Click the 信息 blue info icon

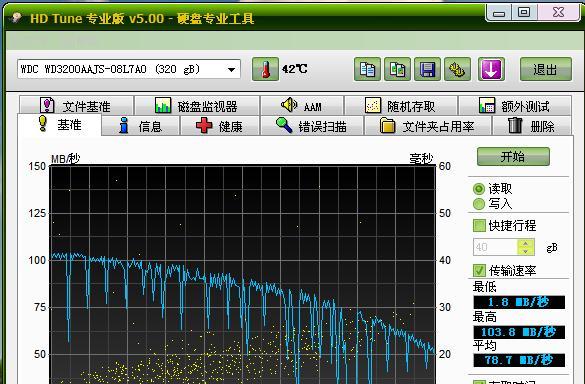point(124,125)
